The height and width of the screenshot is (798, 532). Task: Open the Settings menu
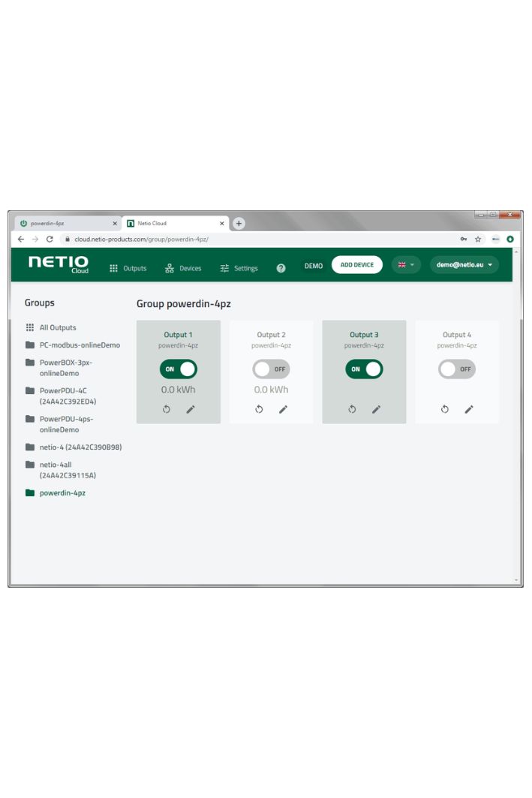click(x=239, y=268)
